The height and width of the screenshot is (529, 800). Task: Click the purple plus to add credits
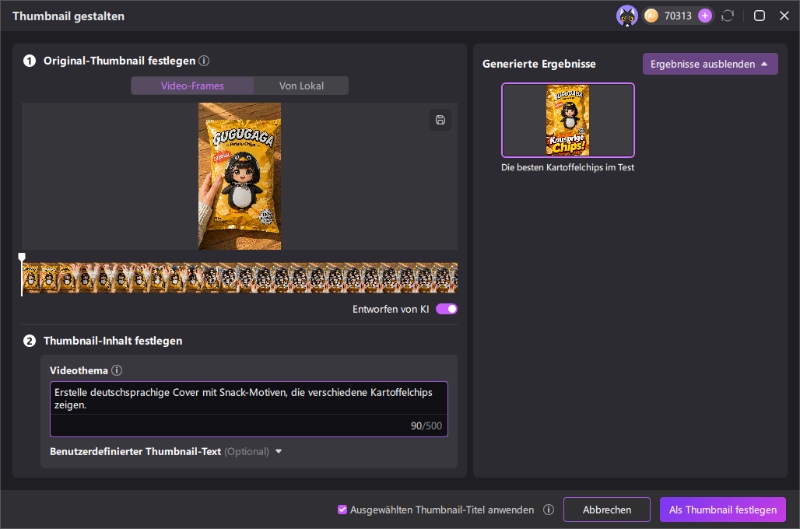click(705, 16)
